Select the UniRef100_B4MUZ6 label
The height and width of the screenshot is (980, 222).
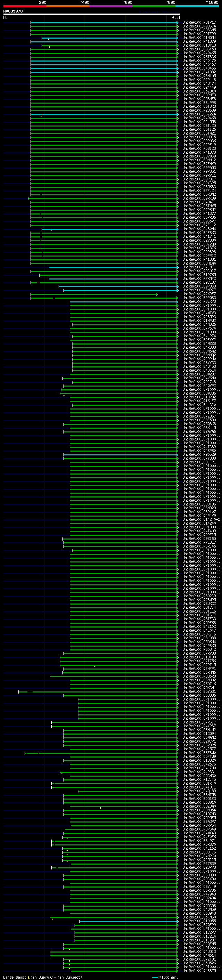click(199, 324)
